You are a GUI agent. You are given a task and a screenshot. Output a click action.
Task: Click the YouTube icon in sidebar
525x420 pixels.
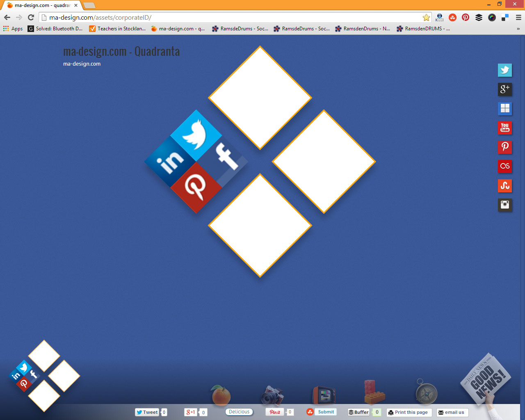point(505,128)
